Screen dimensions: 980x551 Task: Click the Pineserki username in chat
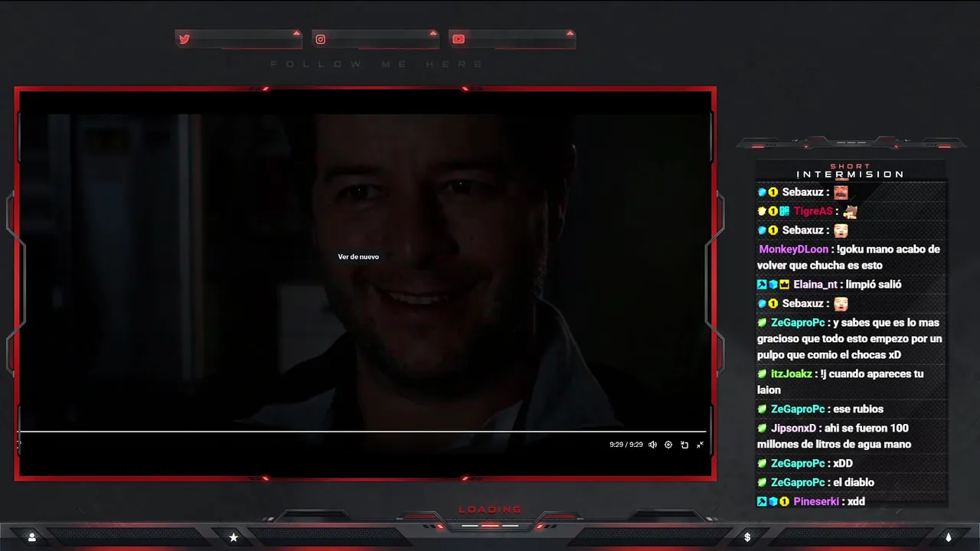(817, 502)
